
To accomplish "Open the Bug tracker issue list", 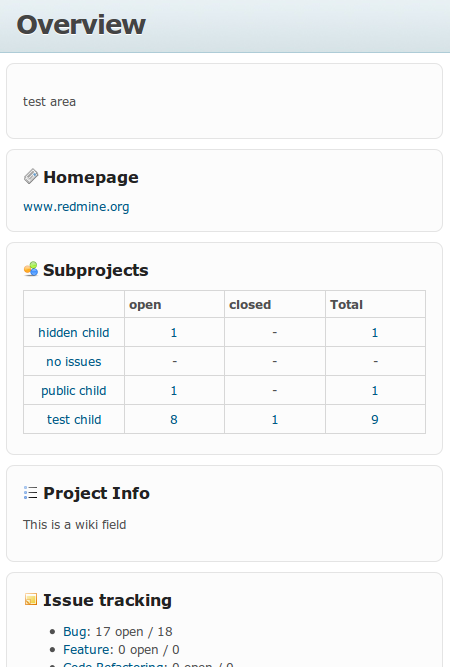I will click(x=75, y=632).
